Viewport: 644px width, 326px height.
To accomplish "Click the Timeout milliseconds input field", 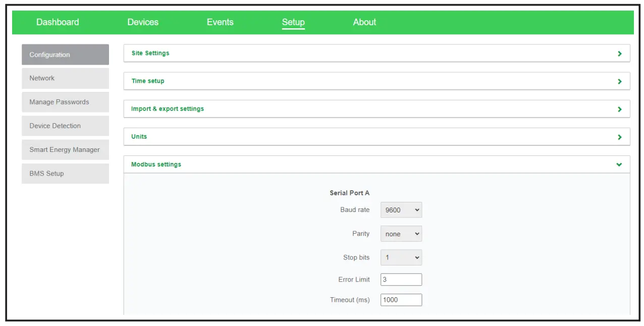I will click(401, 299).
